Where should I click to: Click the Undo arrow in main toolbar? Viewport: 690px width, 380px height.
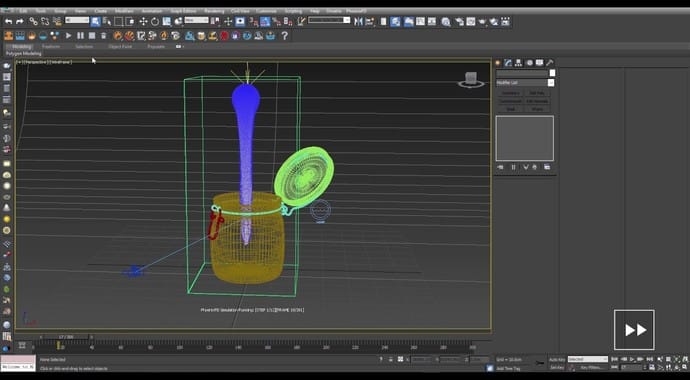click(x=8, y=21)
